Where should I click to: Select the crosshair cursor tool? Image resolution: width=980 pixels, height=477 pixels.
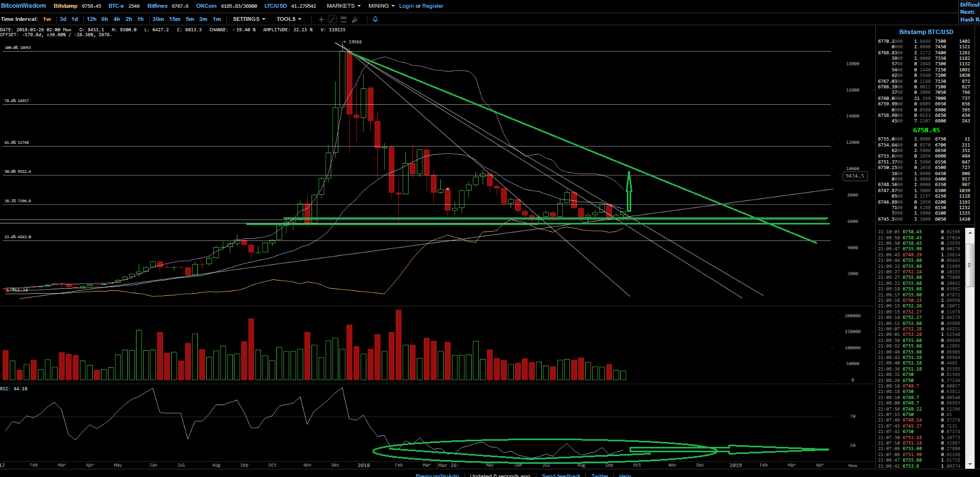tap(321, 19)
